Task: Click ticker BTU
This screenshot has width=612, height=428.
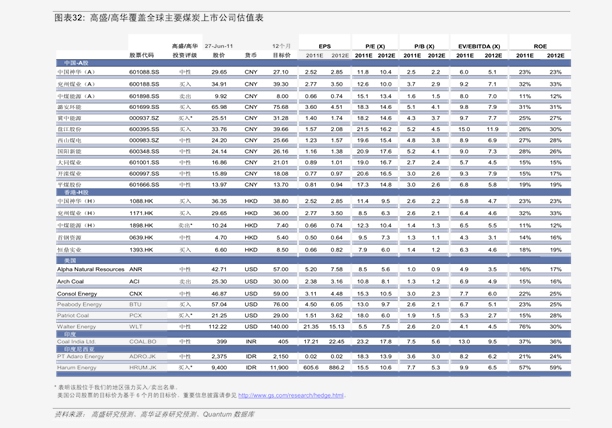Action: (135, 304)
